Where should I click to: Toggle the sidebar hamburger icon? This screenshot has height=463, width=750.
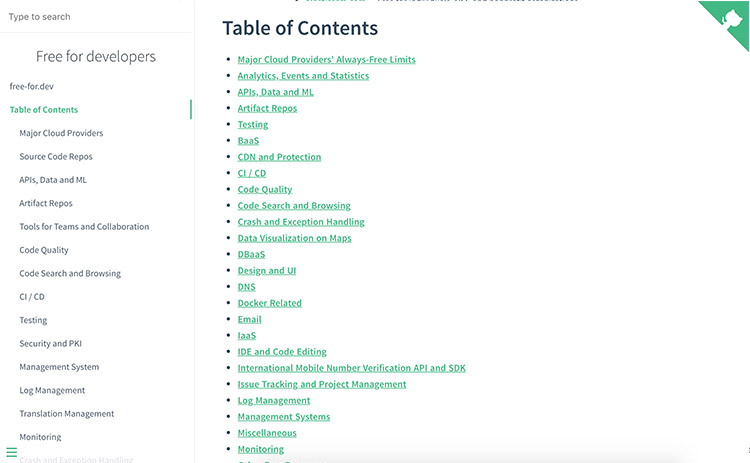pyautogui.click(x=12, y=452)
